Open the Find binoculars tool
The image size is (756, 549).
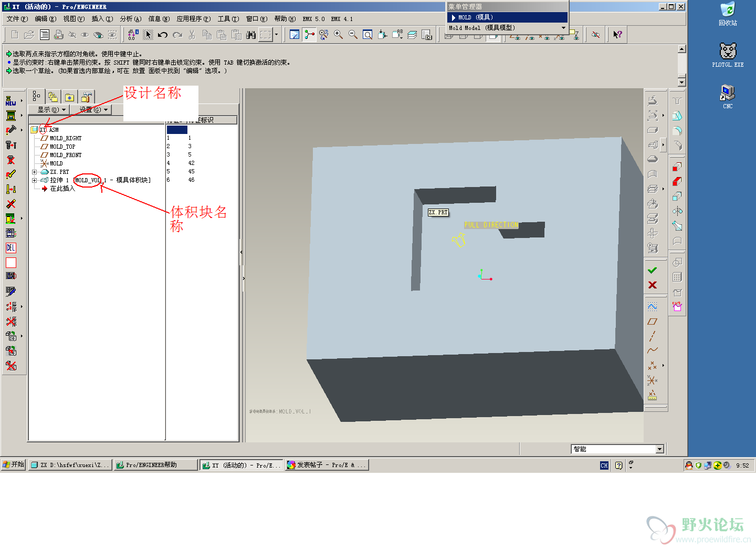(251, 35)
